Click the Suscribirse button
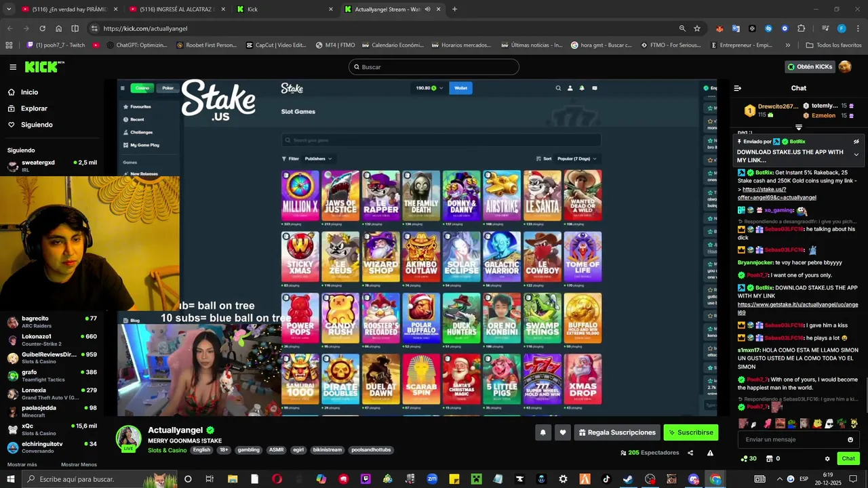868x488 pixels. click(x=690, y=432)
